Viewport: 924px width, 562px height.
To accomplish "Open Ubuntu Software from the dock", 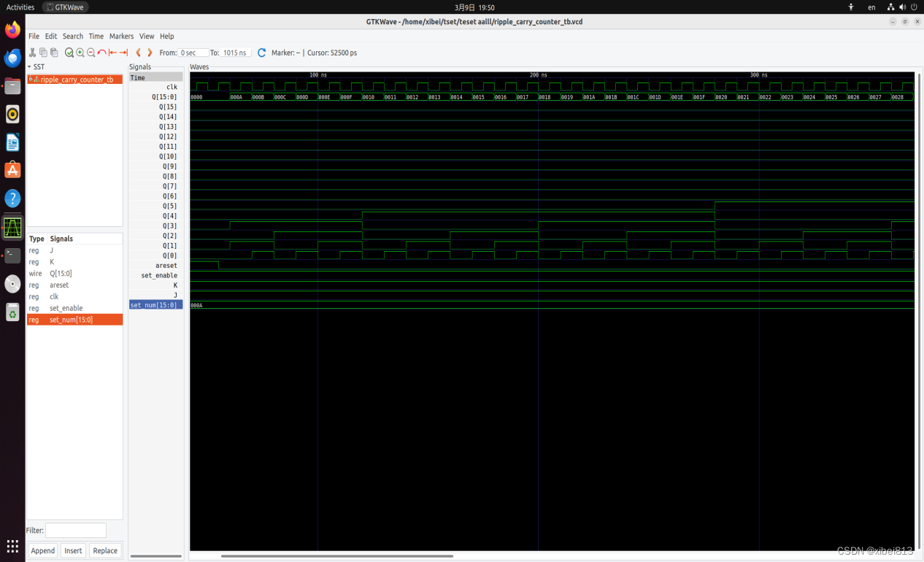I will pyautogui.click(x=12, y=170).
